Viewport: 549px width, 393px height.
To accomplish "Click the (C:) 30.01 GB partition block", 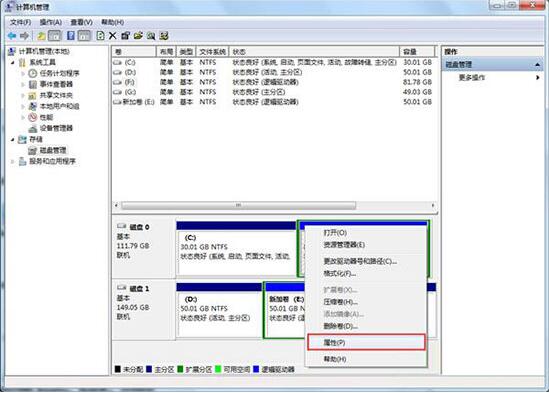I will (x=237, y=248).
